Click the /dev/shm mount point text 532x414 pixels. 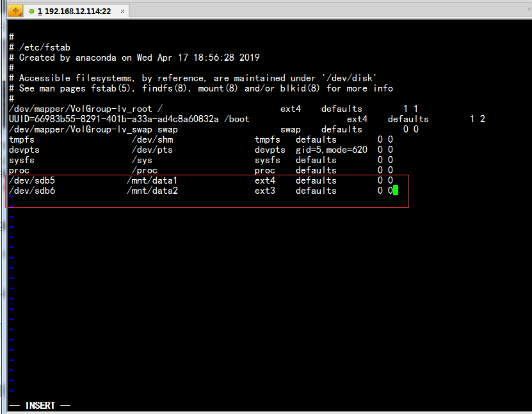click(x=152, y=139)
